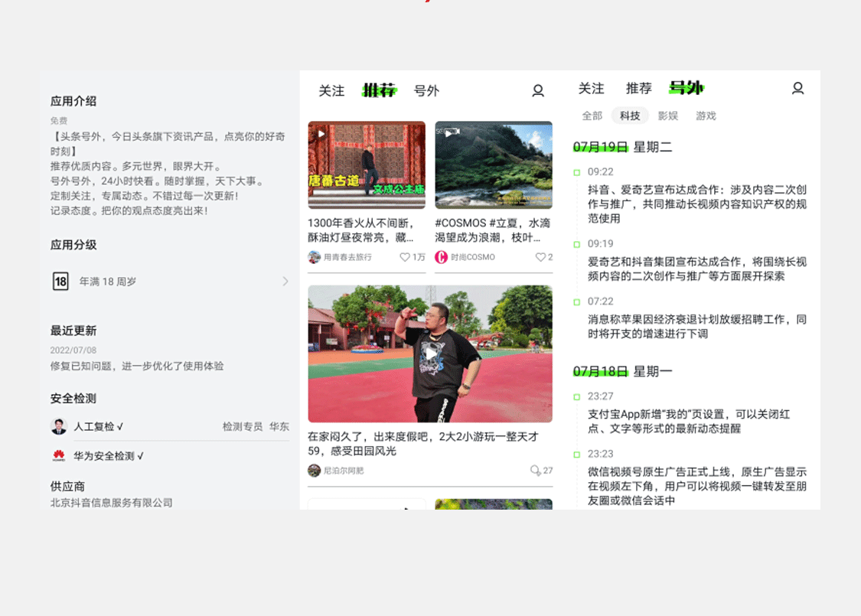The width and height of the screenshot is (861, 616).
Task: Open the 时尚COSMO author name
Action: point(473,257)
